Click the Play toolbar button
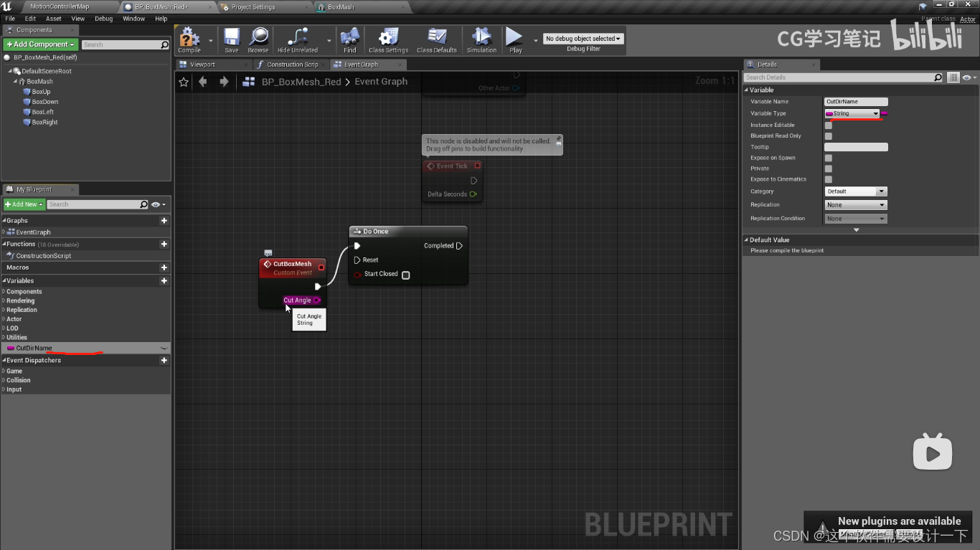Image resolution: width=980 pixels, height=550 pixels. tap(515, 40)
